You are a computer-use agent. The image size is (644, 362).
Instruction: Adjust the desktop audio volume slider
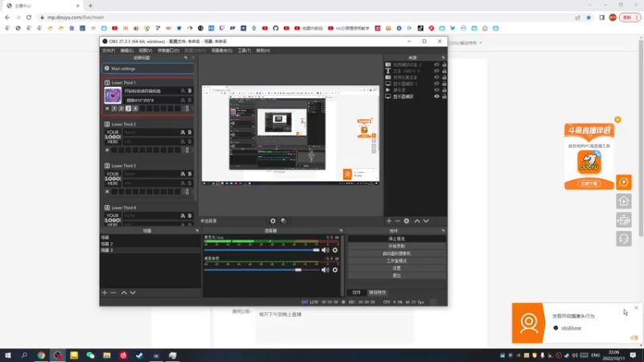(x=262, y=270)
